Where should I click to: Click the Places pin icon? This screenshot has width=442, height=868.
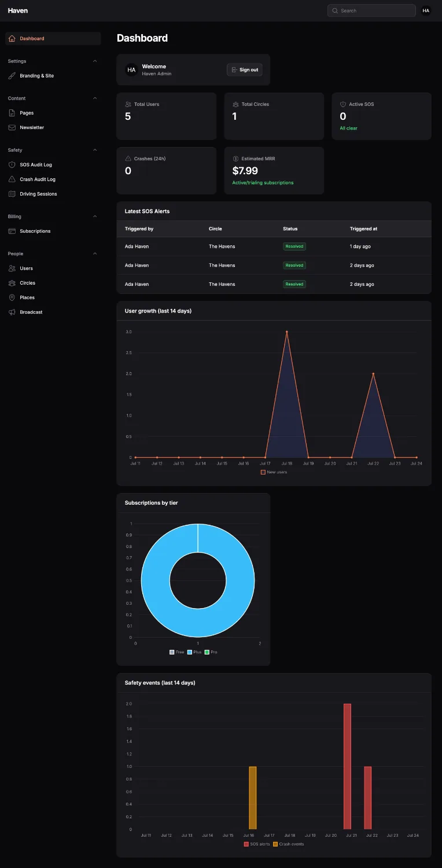coord(12,297)
